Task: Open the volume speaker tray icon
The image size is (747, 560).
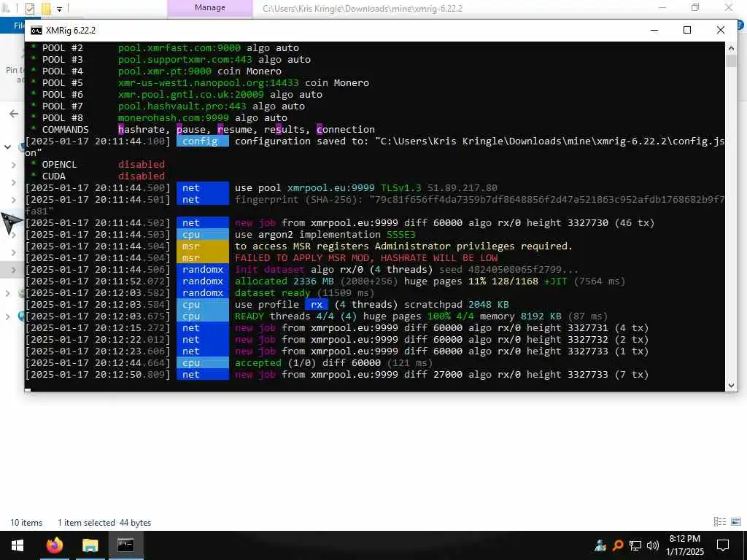Action: point(653,545)
